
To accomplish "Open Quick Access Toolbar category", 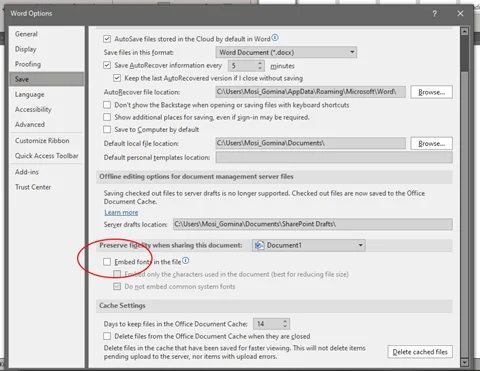I will click(x=47, y=156).
